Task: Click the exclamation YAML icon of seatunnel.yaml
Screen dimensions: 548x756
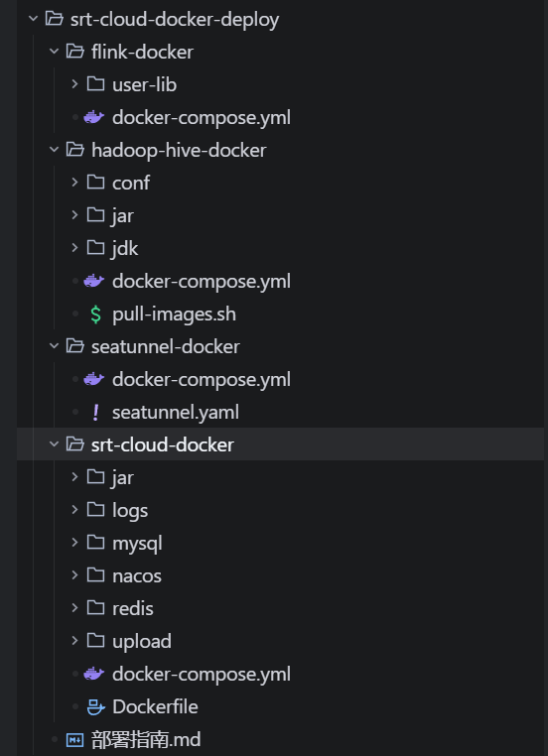Action: click(95, 413)
